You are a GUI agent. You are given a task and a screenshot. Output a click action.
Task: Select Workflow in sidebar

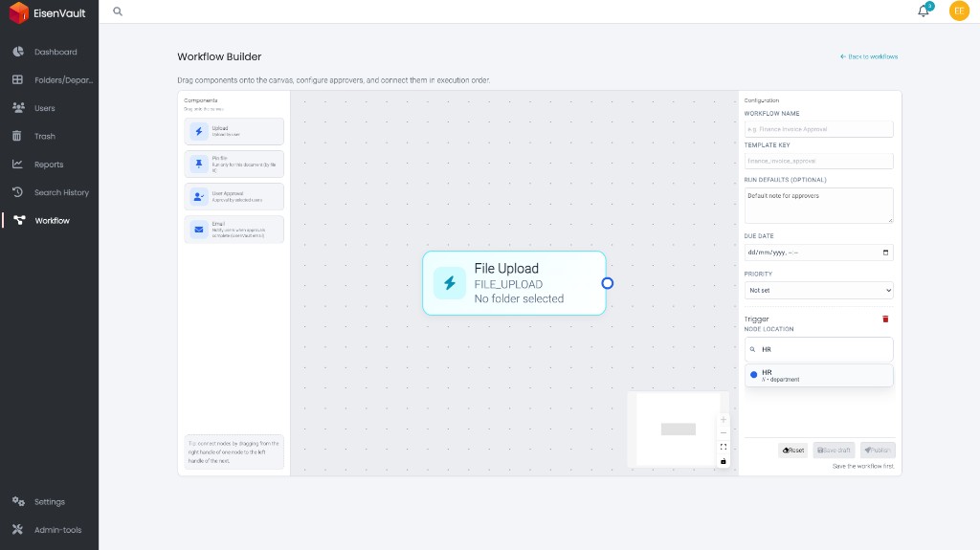pos(50,221)
